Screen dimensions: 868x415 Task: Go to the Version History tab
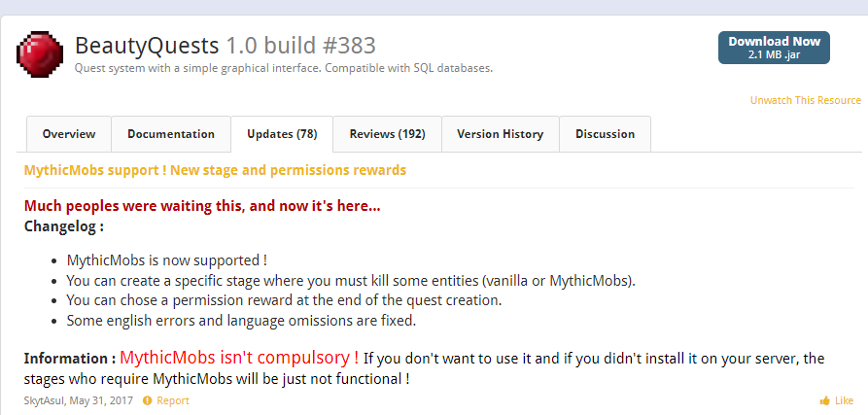pos(501,134)
